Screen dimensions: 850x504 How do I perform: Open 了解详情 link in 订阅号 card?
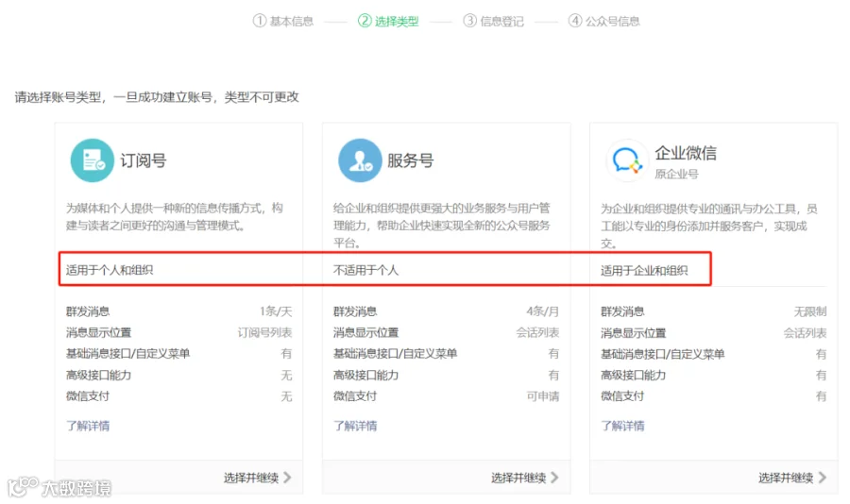point(88,426)
